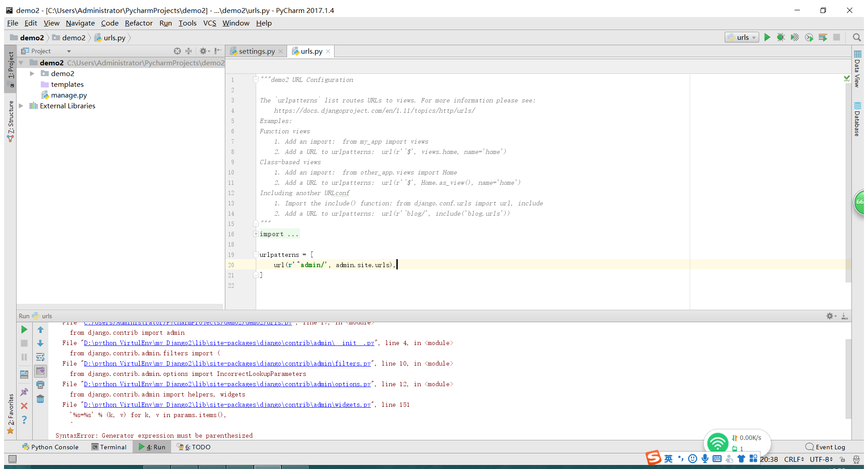868x469 pixels.
Task: Open the urls run configuration dropdown
Action: coord(742,38)
